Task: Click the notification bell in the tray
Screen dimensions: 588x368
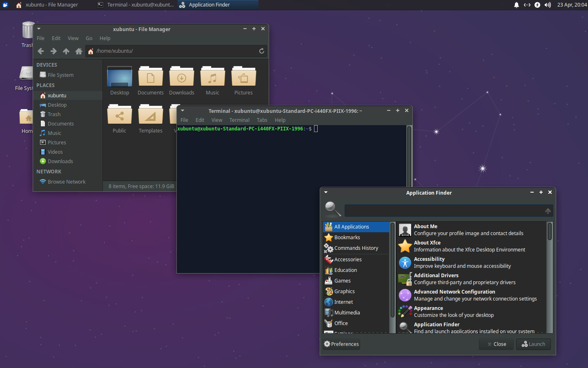Action: [517, 5]
